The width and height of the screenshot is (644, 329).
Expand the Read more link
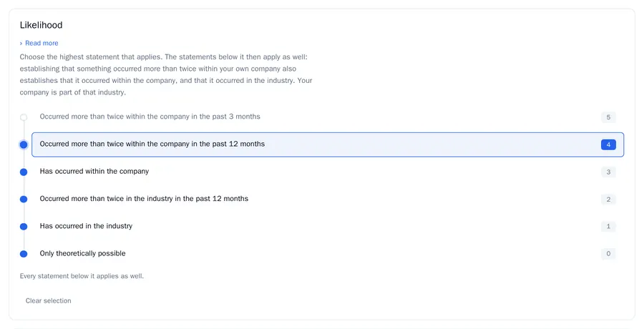[x=39, y=43]
